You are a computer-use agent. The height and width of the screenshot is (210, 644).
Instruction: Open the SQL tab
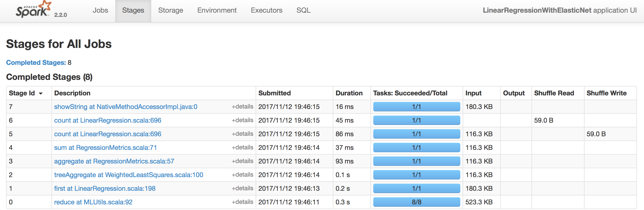(303, 10)
